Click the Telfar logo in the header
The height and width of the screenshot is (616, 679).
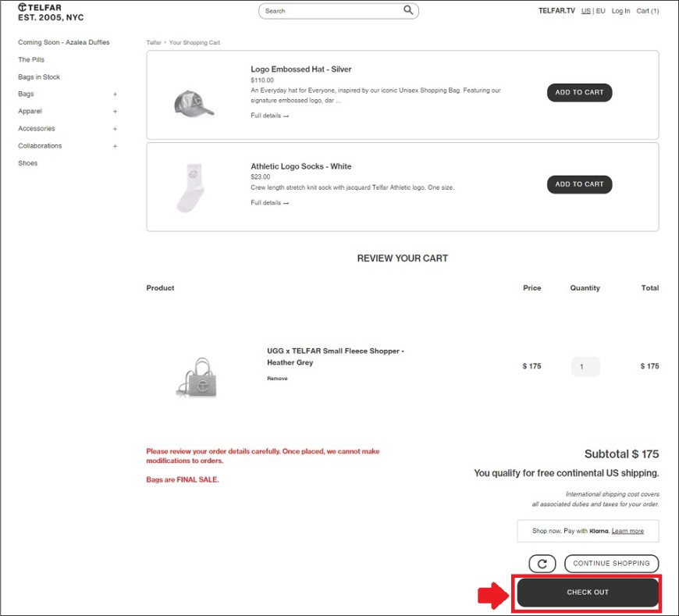[x=51, y=12]
